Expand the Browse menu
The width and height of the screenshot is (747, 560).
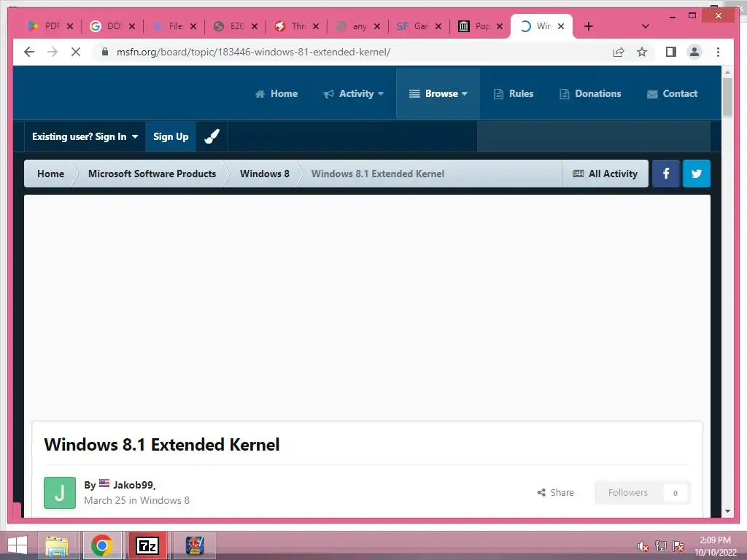438,94
